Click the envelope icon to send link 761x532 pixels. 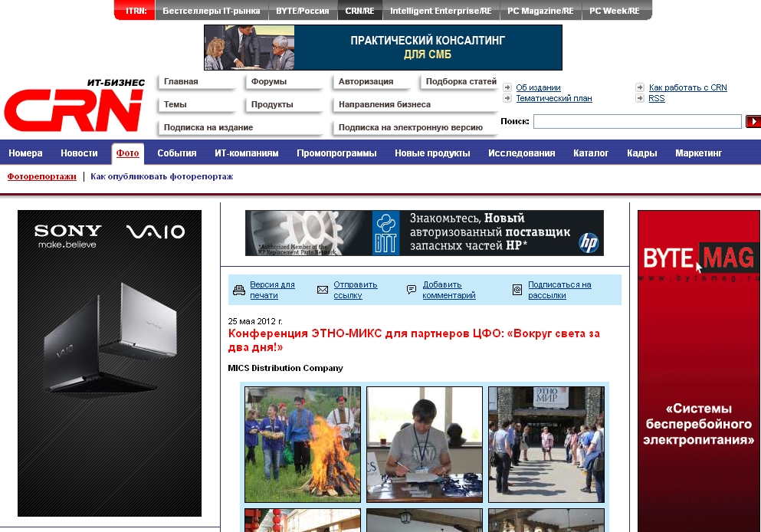(x=323, y=290)
